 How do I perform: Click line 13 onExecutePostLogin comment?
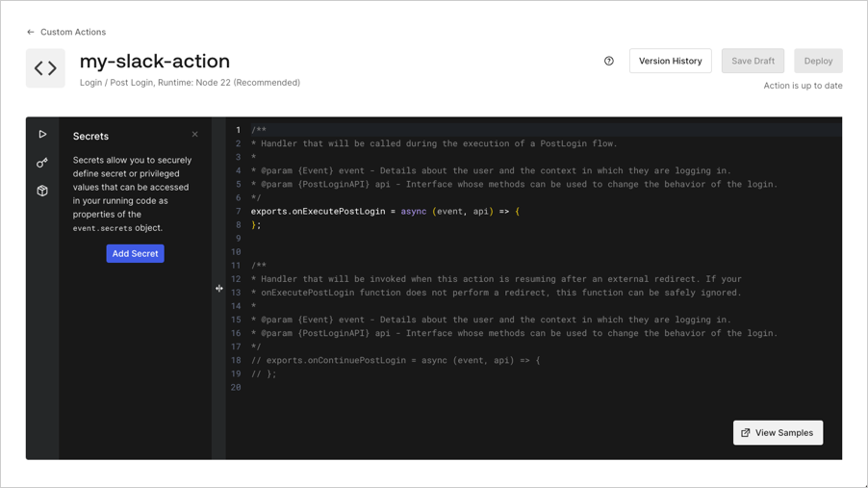tap(496, 293)
